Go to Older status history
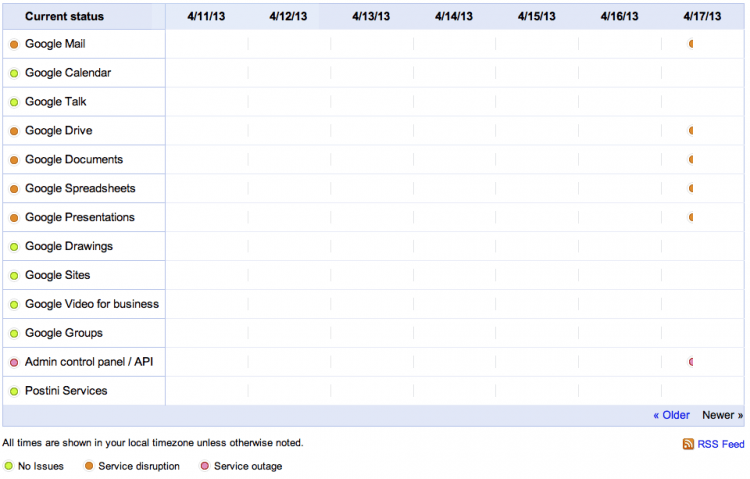750x479 pixels. point(672,415)
